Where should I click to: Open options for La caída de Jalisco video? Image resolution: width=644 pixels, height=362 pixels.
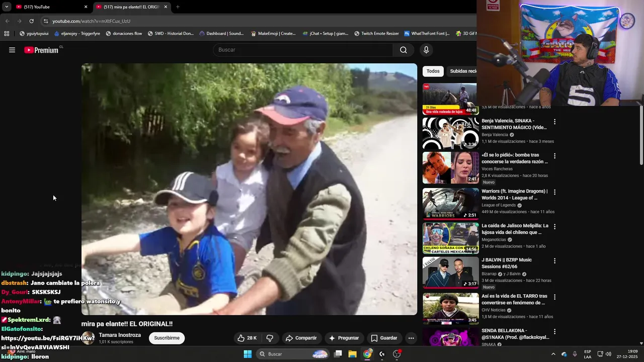(x=555, y=227)
